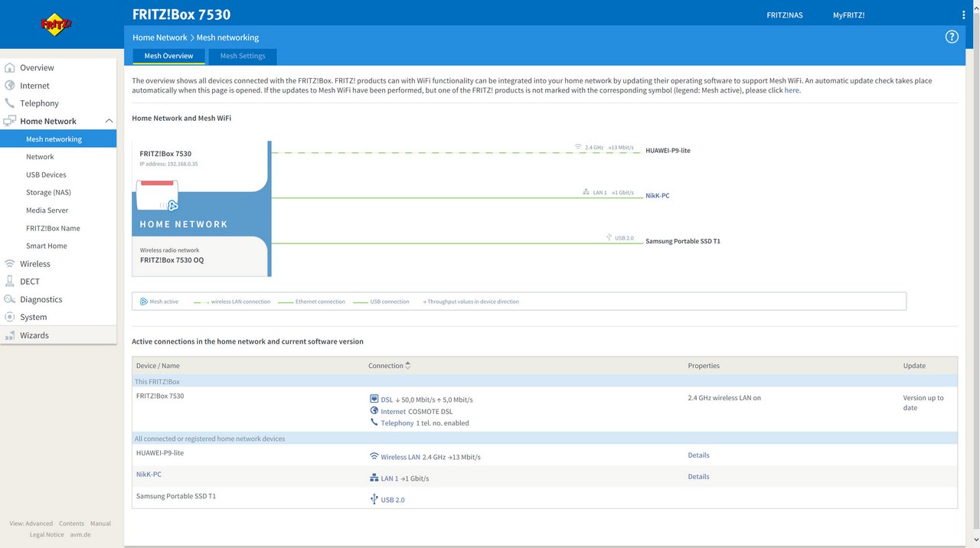Image resolution: width=980 pixels, height=548 pixels.
Task: Collapse the Home Network menu chevron
Action: tap(109, 121)
